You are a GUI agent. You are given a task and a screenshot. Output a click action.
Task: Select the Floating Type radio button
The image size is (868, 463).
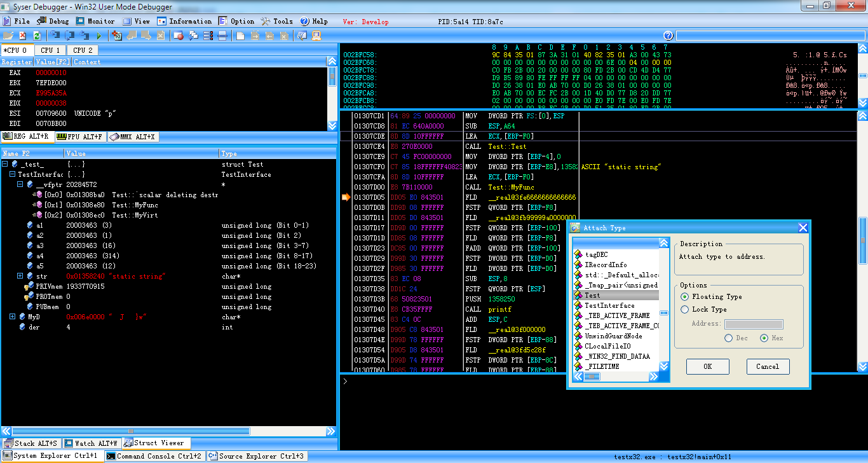[684, 296]
